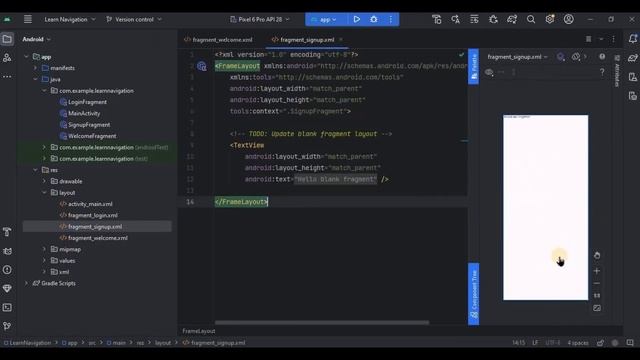Viewport: 640px width, 360px height.
Task: Open the main hamburger menu
Action: (28, 19)
